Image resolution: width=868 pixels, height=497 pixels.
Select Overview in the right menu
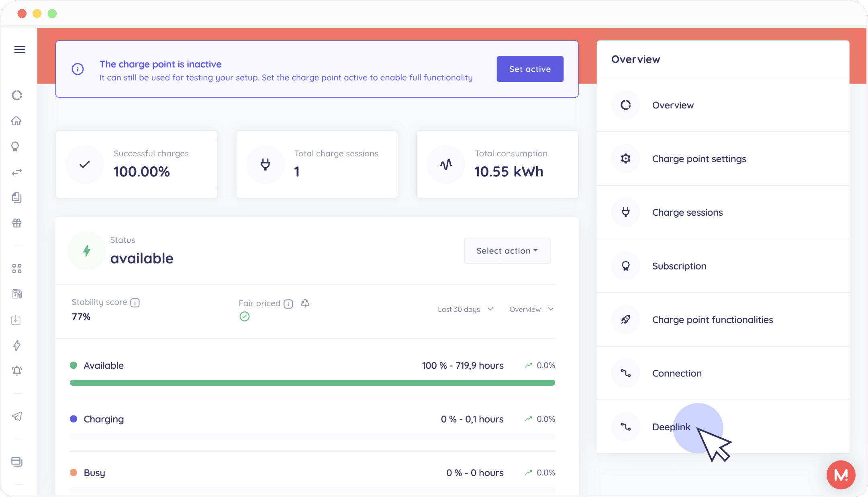723,105
